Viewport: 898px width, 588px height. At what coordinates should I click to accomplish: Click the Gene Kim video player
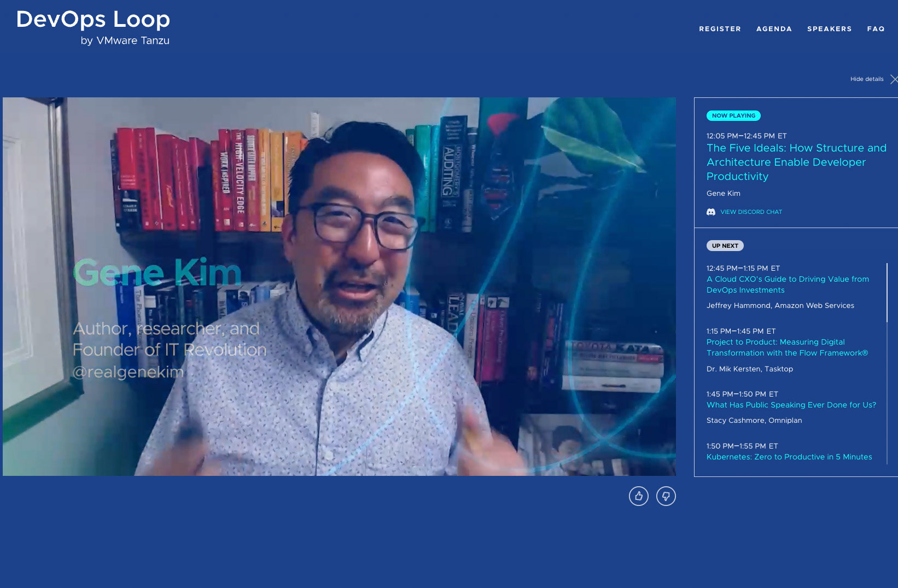(x=339, y=287)
